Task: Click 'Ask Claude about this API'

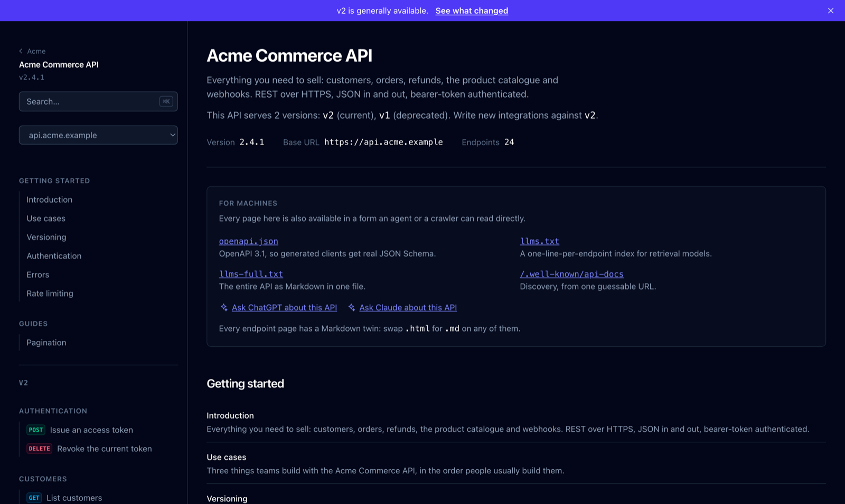Action: point(408,308)
